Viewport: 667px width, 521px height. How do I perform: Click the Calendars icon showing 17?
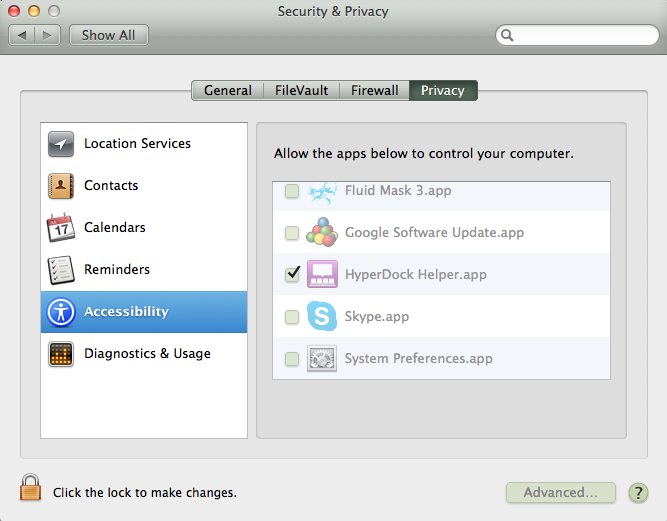coord(61,228)
